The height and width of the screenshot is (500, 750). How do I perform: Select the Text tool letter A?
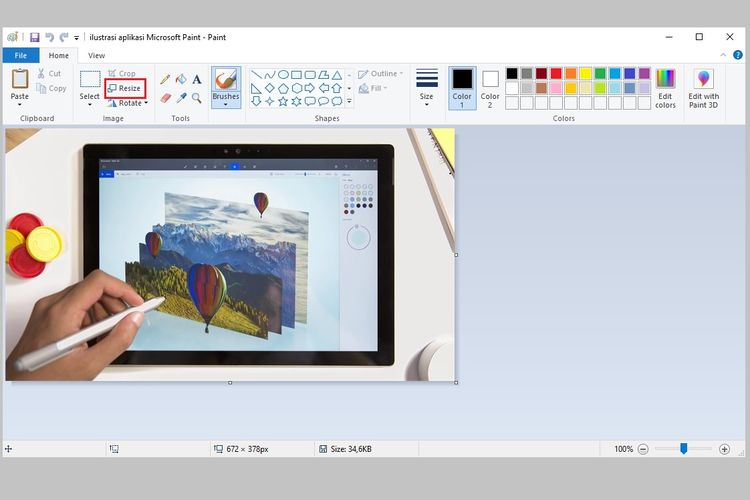point(197,79)
